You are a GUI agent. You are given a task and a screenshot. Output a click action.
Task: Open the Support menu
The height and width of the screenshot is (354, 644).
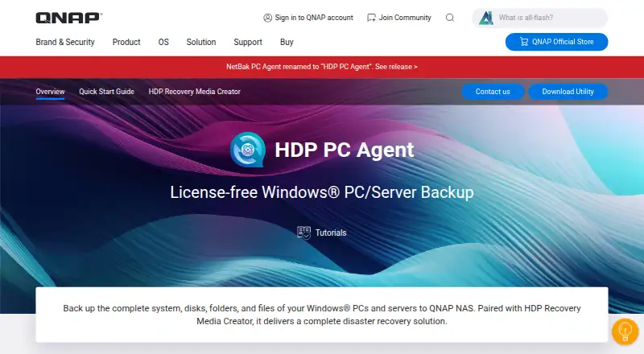248,42
